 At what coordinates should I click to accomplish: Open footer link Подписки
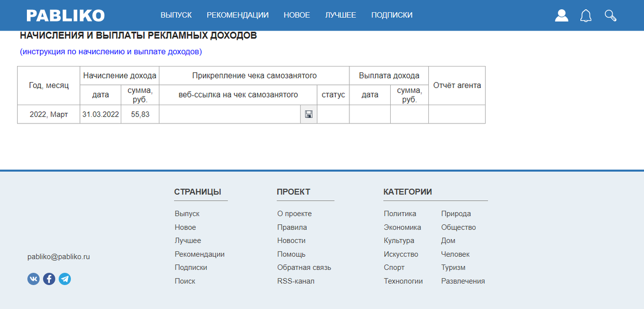191,267
